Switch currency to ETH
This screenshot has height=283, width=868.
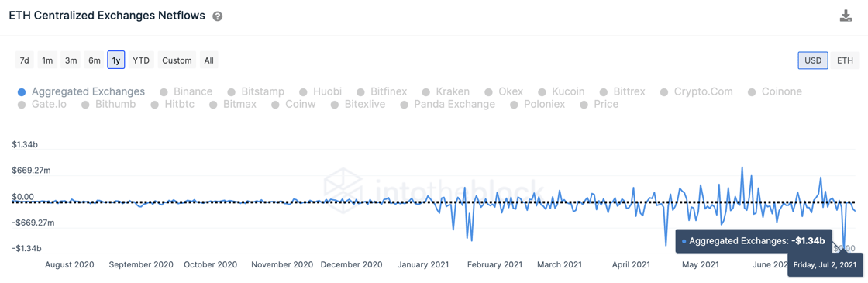(x=845, y=60)
